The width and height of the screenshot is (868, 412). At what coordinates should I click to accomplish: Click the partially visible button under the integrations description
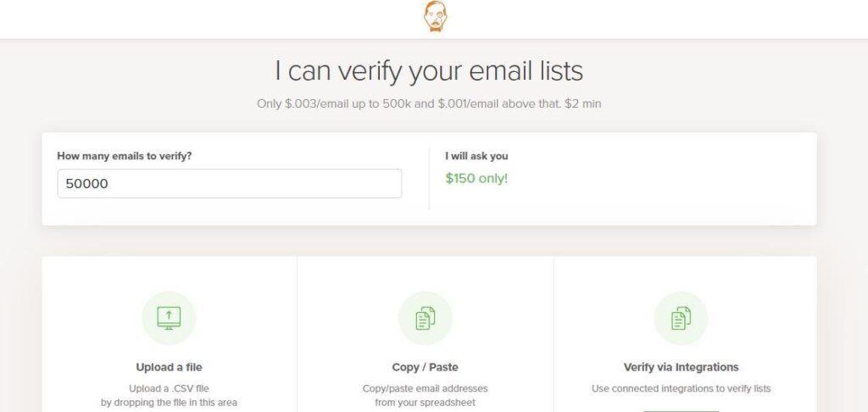681,410
